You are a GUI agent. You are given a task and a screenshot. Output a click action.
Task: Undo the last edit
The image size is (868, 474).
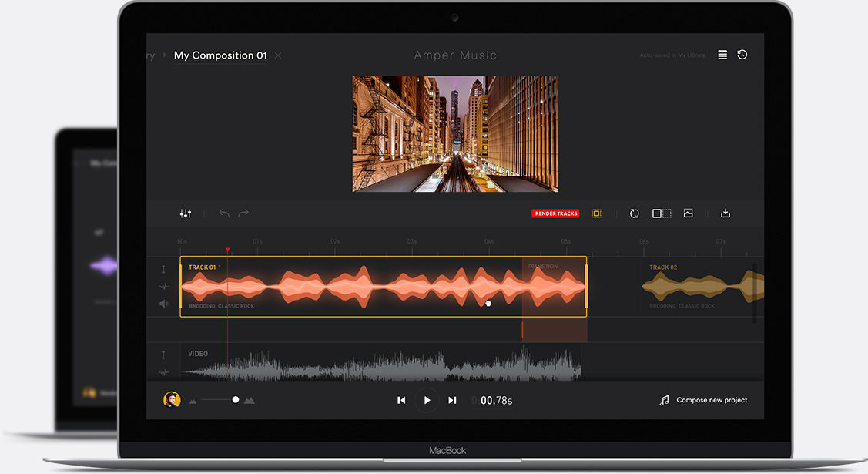(x=224, y=213)
